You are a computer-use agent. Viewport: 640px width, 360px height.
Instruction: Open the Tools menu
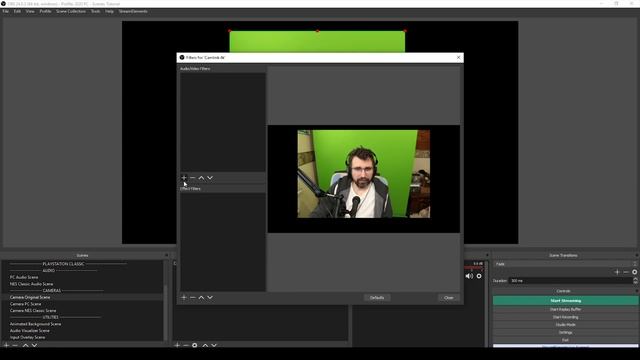tap(96, 11)
